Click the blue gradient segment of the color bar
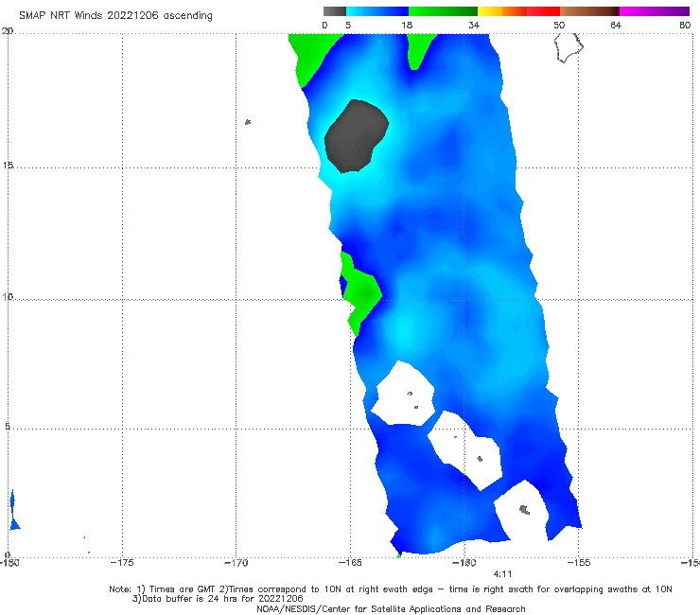 tap(377, 11)
